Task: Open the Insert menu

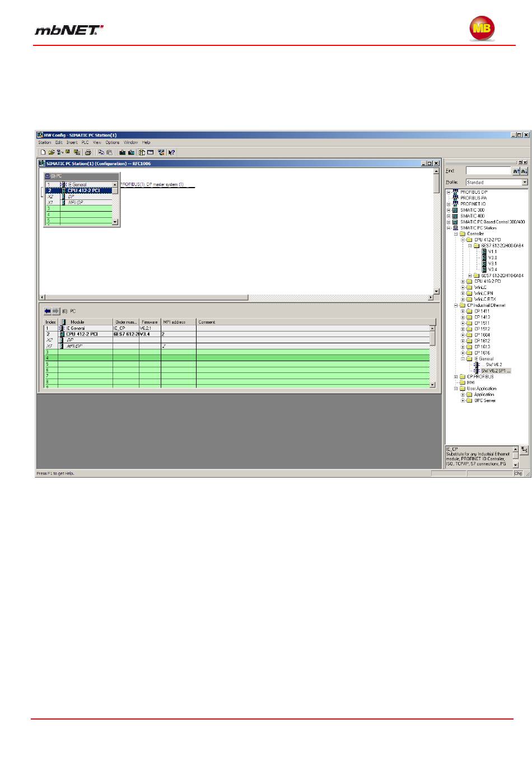Action: 72,143
